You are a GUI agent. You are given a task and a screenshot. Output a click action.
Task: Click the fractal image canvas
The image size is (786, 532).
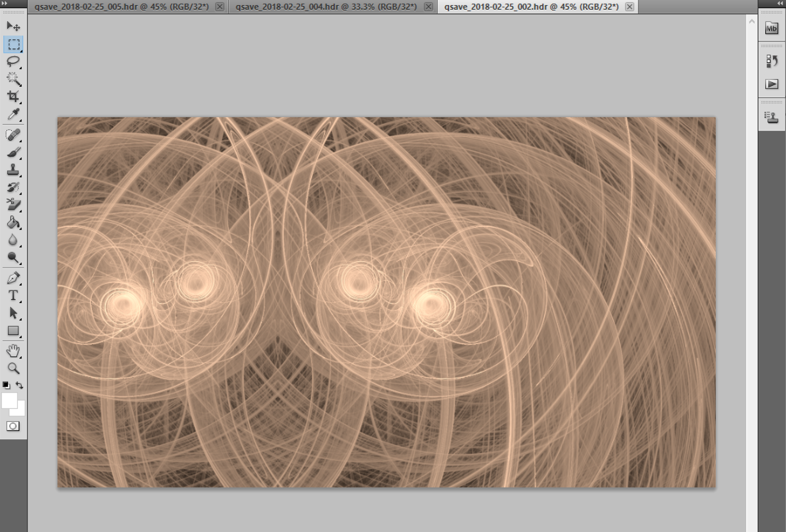click(x=386, y=302)
